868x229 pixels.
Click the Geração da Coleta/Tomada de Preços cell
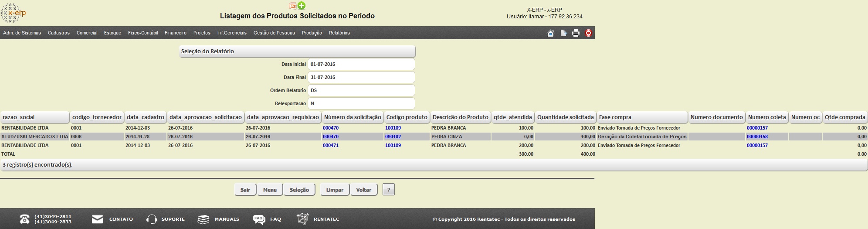(642, 137)
